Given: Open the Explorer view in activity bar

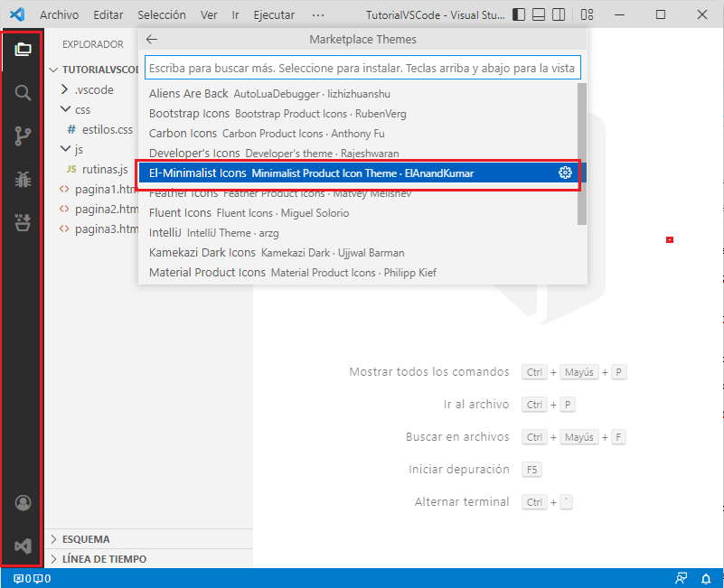Looking at the screenshot, I should 23,49.
